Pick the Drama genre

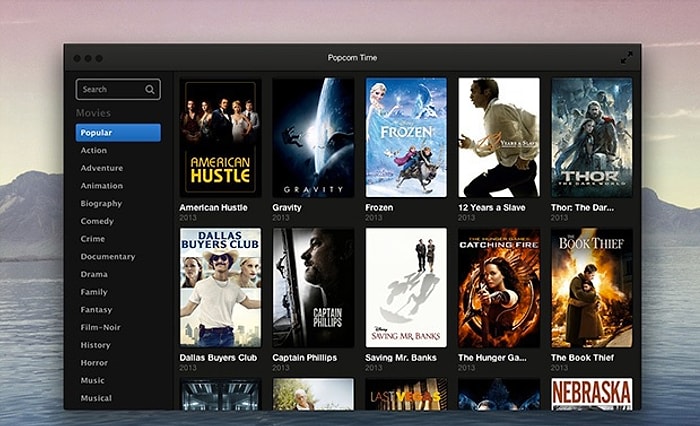pos(94,274)
